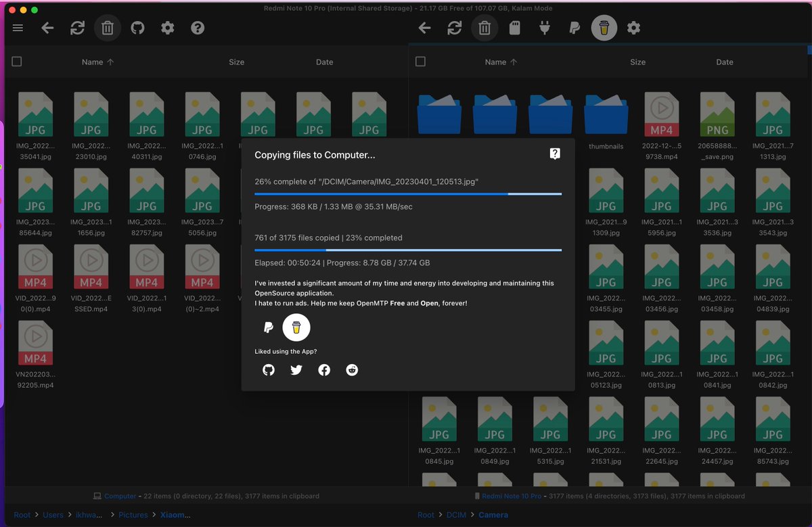Go to Root in Computer breadcrumb
The width and height of the screenshot is (812, 527).
pyautogui.click(x=22, y=515)
